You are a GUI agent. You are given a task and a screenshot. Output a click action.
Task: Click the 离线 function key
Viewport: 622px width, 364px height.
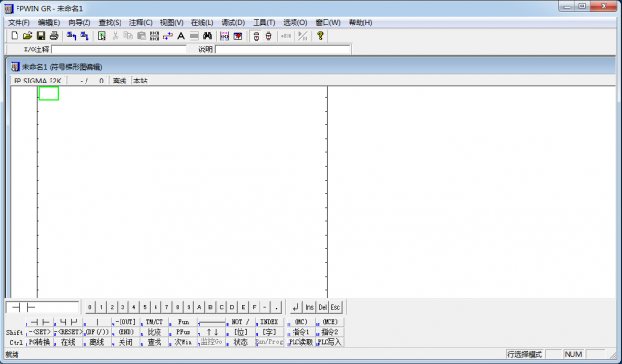97,342
